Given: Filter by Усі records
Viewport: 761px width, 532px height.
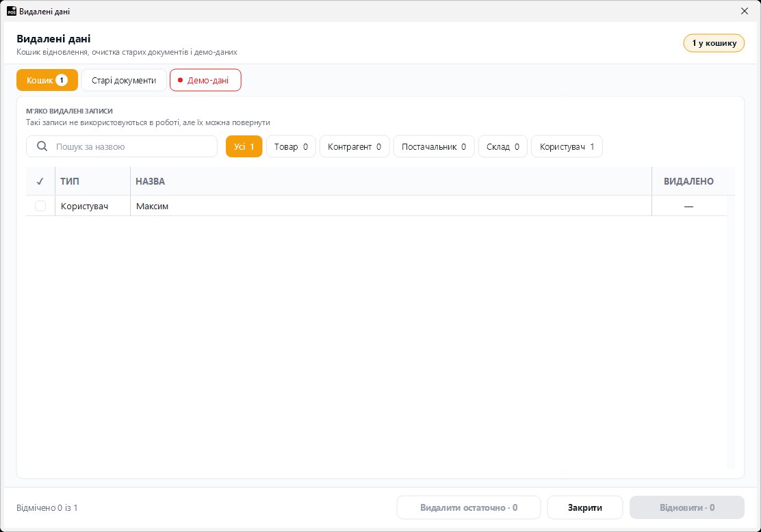Looking at the screenshot, I should [x=244, y=146].
